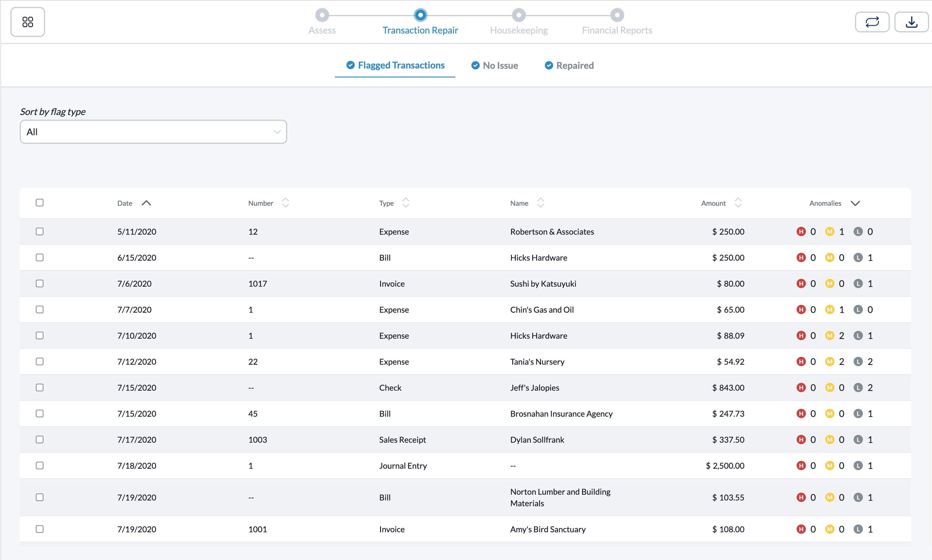
Task: Click the sync refresh arrows icon
Action: pyautogui.click(x=872, y=22)
